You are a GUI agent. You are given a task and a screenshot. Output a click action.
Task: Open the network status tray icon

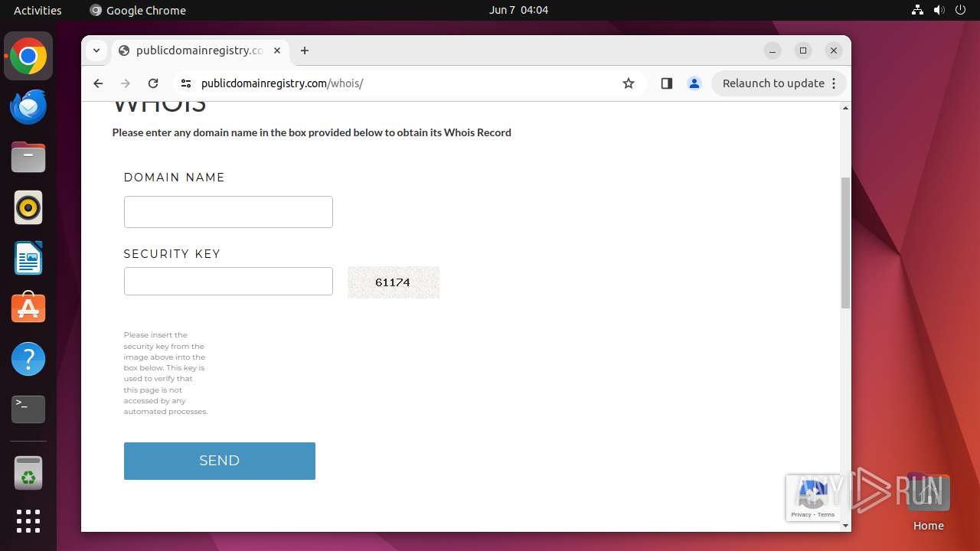tap(918, 10)
